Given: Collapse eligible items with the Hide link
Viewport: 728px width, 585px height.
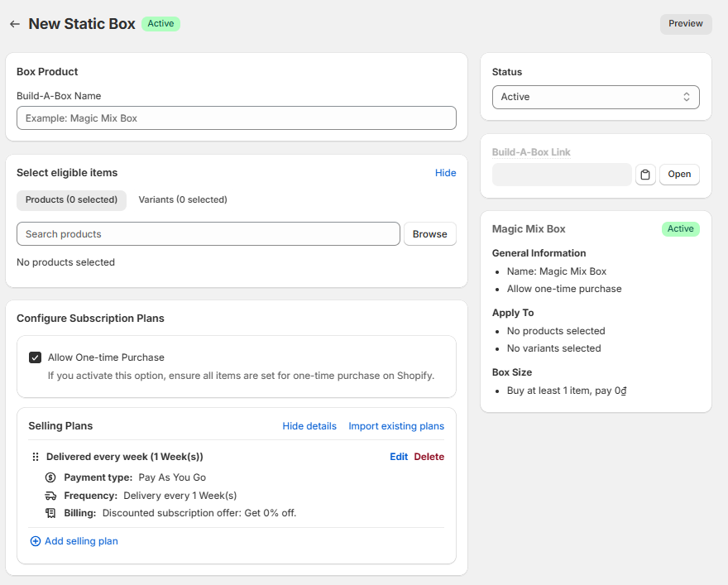Looking at the screenshot, I should coord(445,173).
